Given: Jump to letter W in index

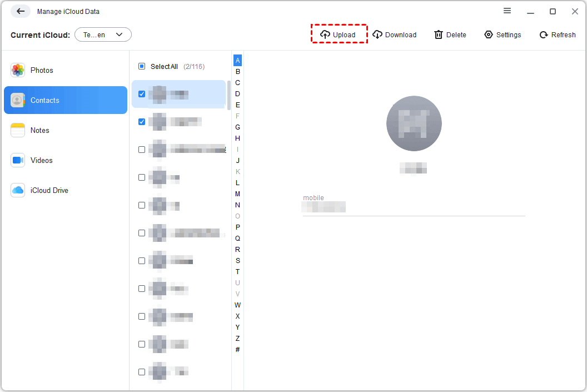Looking at the screenshot, I should (x=237, y=305).
